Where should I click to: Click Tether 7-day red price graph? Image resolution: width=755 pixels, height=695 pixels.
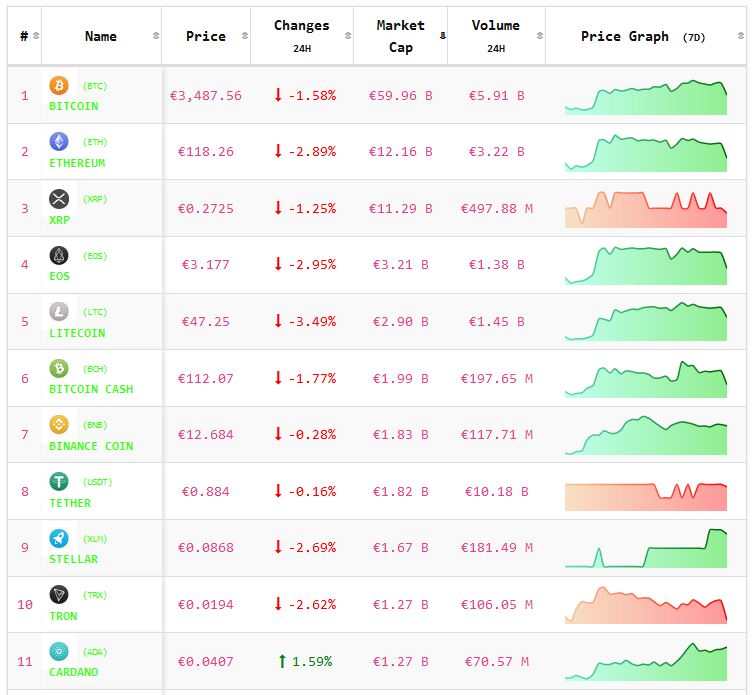(645, 494)
